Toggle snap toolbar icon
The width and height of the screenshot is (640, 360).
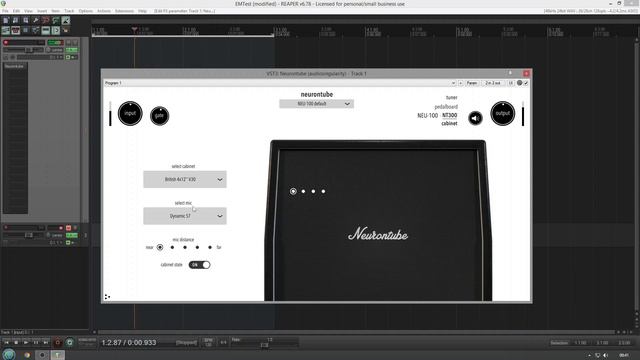tap(56, 30)
